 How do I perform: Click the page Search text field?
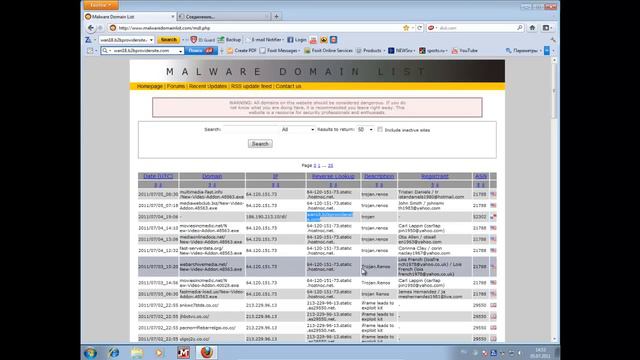pyautogui.click(x=250, y=129)
